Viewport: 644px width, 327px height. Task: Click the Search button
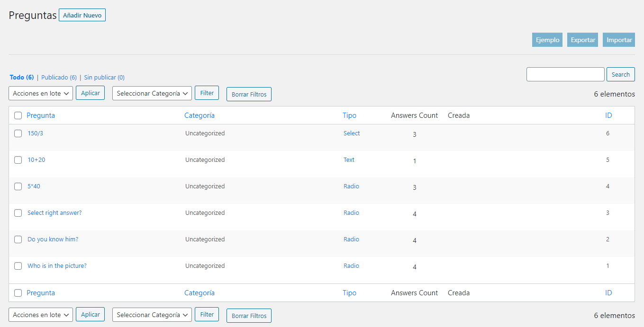(x=620, y=74)
